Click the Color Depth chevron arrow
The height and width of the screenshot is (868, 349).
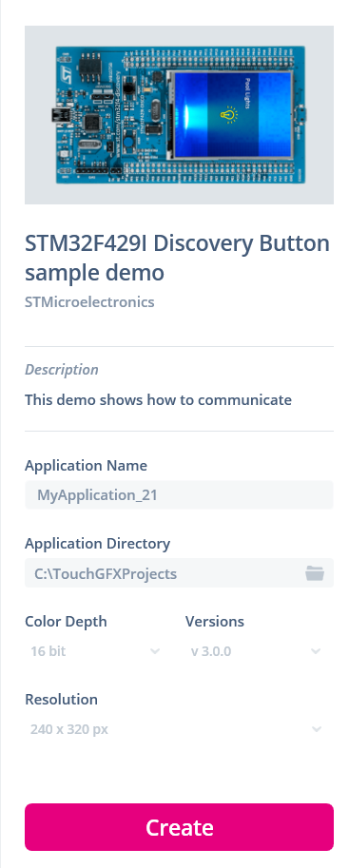(x=155, y=651)
